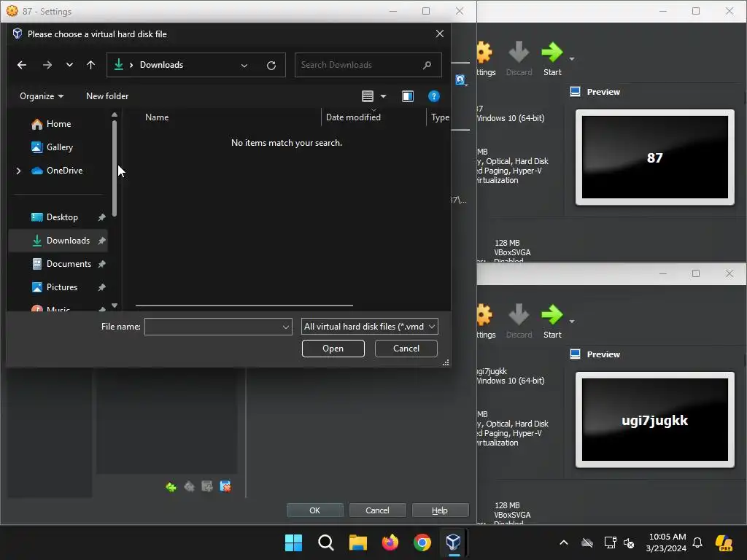Refresh the Downloads folder listing
The height and width of the screenshot is (560, 747).
click(x=271, y=65)
